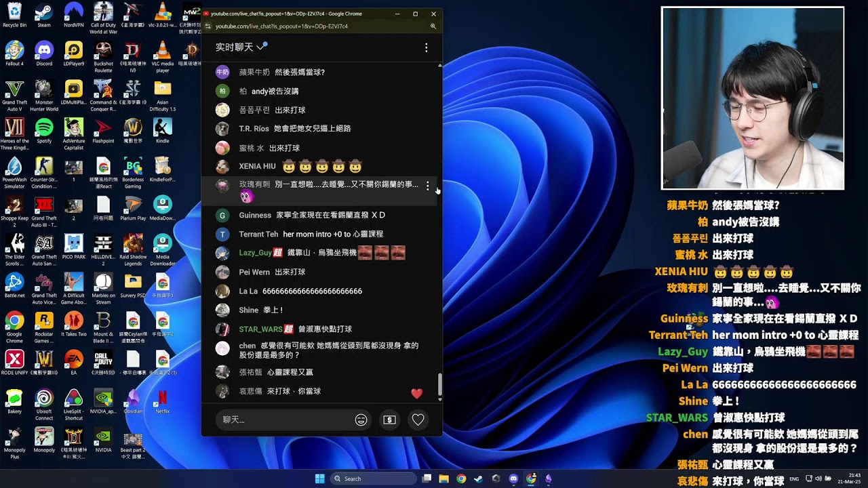Launch Ubisoft Connect from the desktop

(x=44, y=404)
